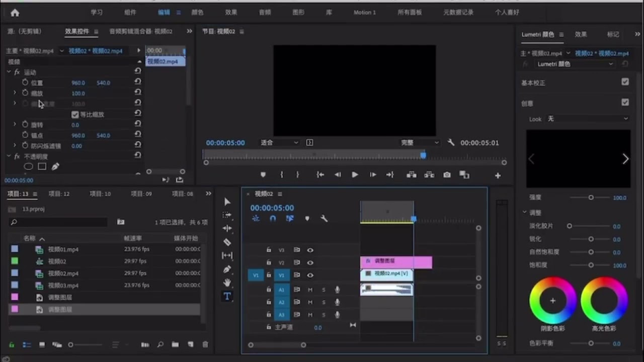Toggle Basic Correction checkbox
The image size is (644, 362).
coord(625,82)
